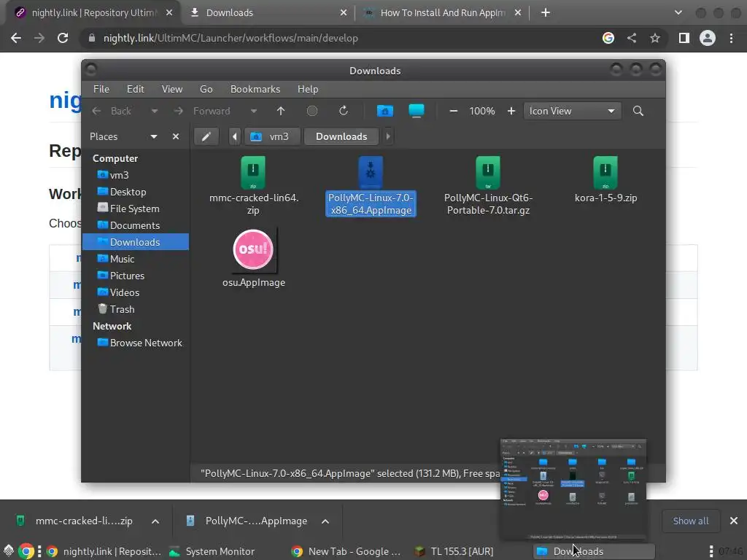
Task: Open the Bookmarks menu
Action: [255, 89]
